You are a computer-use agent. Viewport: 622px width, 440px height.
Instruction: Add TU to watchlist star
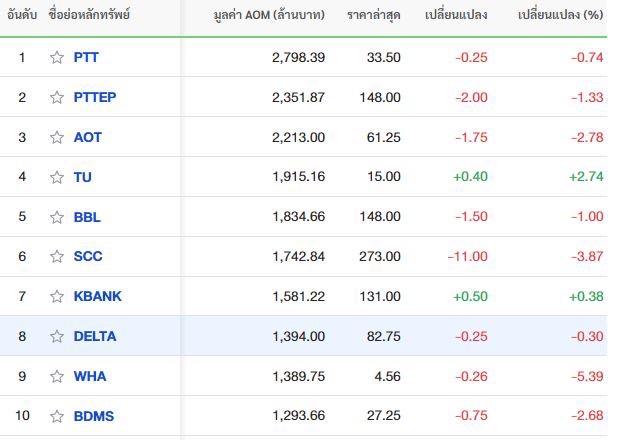[x=57, y=177]
